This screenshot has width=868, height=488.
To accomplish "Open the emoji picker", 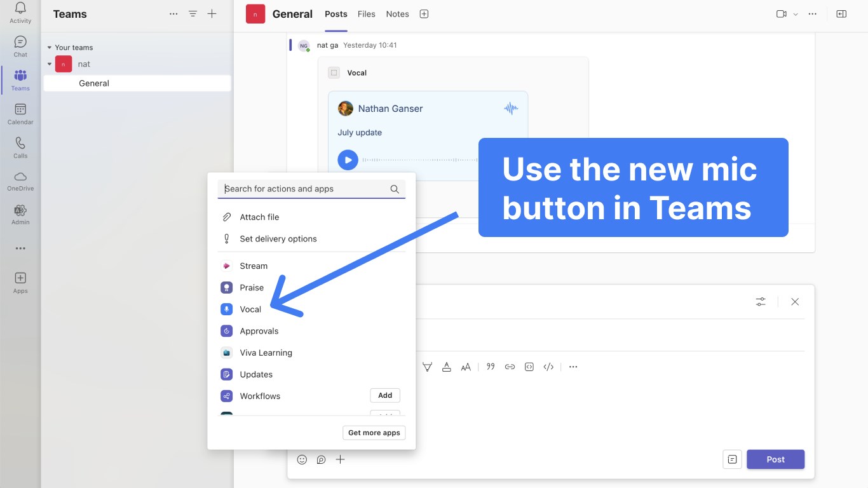I will pyautogui.click(x=302, y=459).
